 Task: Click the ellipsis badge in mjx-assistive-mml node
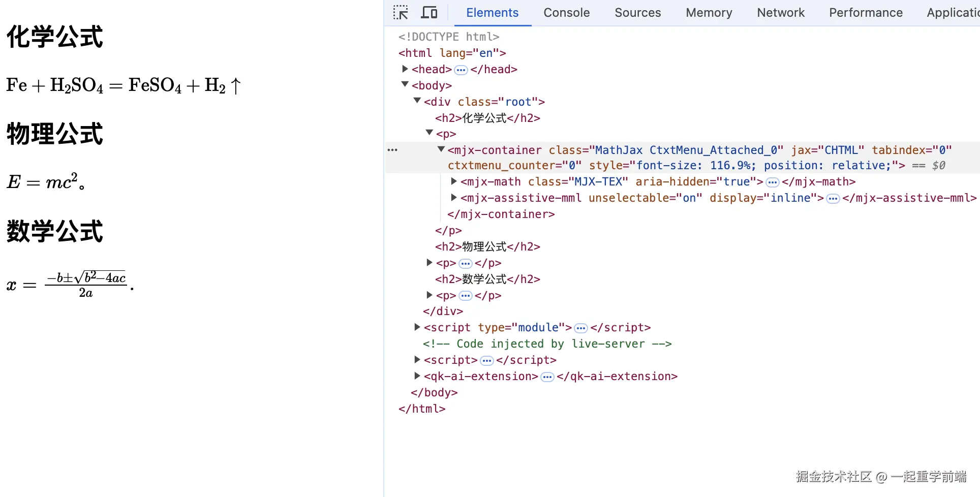833,198
